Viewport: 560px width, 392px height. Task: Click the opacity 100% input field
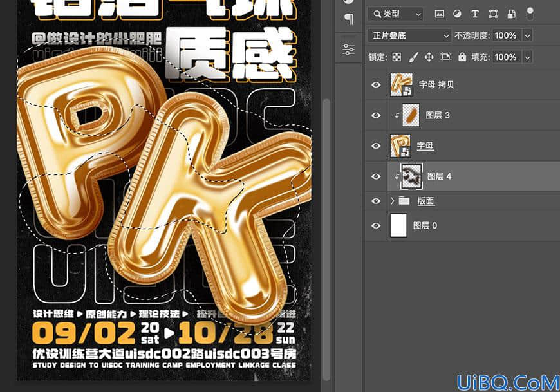pyautogui.click(x=507, y=35)
